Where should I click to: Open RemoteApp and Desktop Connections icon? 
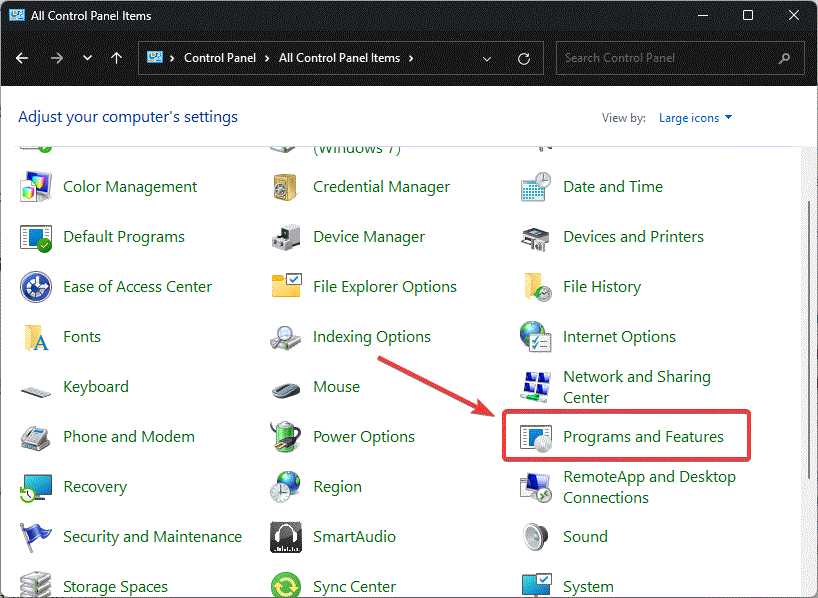536,487
